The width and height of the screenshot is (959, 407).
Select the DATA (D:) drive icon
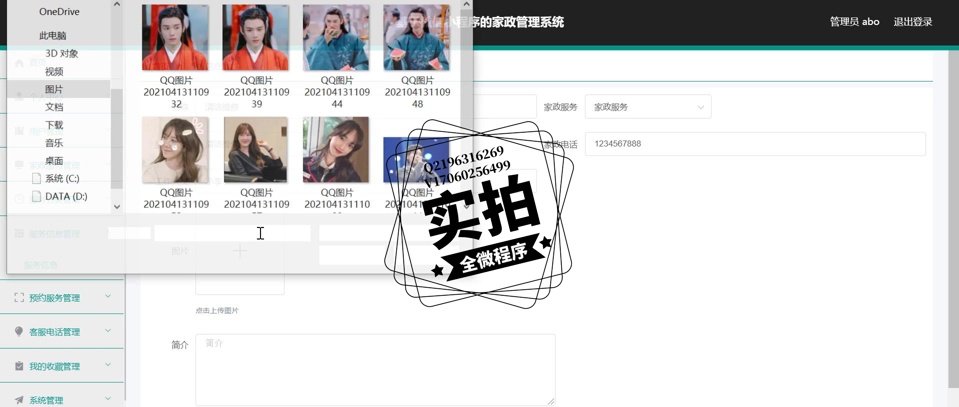(x=36, y=197)
